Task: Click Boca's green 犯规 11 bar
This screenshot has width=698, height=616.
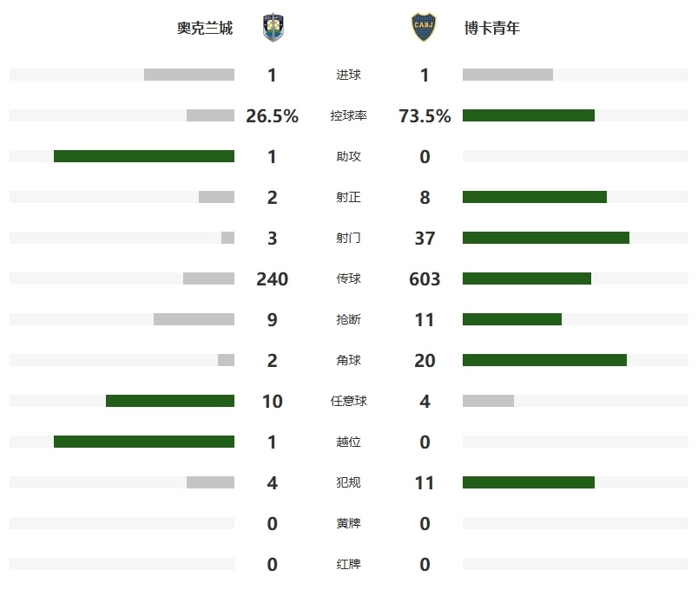Action: coord(529,482)
